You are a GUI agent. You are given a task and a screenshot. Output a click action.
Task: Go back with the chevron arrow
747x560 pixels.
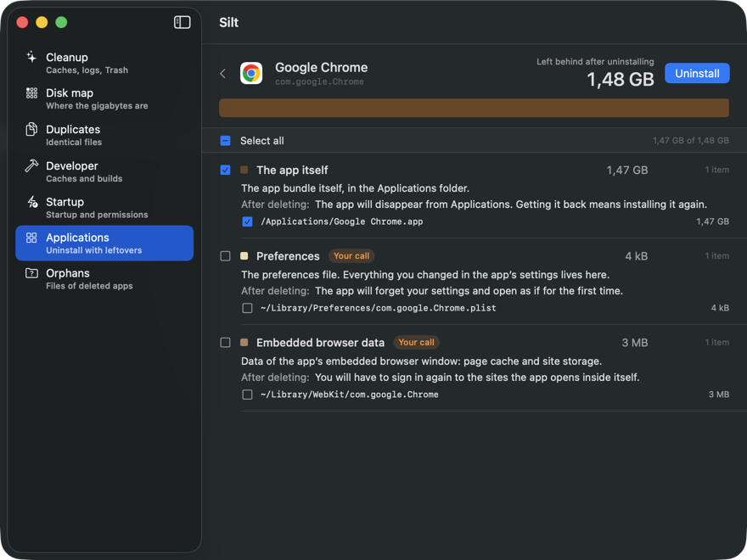(222, 73)
